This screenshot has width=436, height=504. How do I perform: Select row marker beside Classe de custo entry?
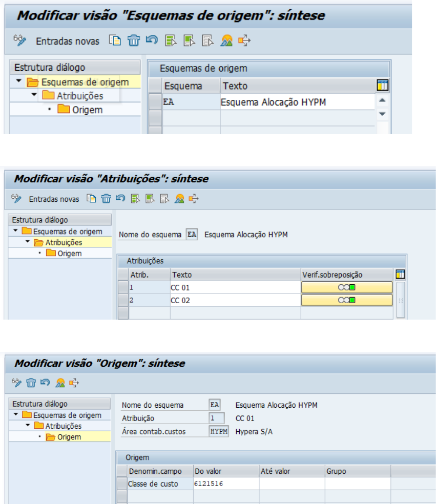[x=122, y=484]
